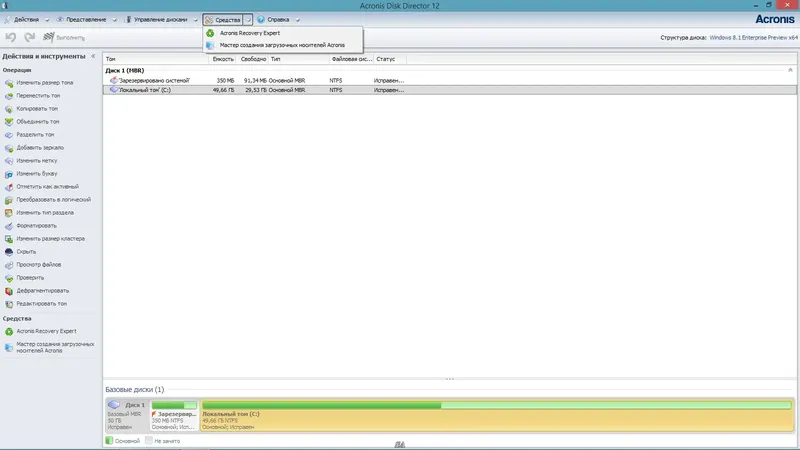Select the Зарезервир... partition block in disk map

coord(174,415)
